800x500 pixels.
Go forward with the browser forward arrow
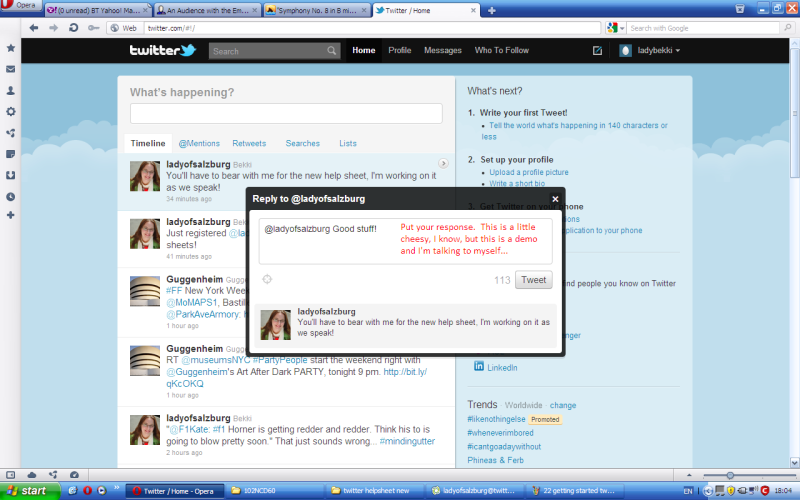pos(53,28)
